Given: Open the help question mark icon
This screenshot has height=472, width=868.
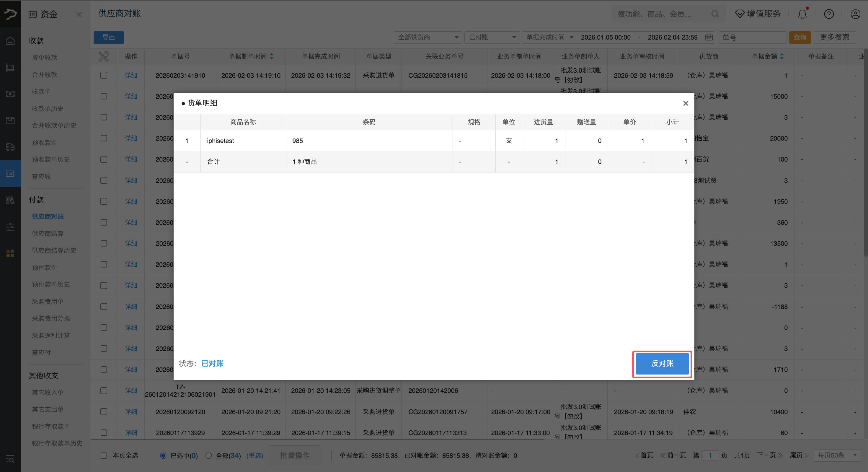Looking at the screenshot, I should pos(828,14).
